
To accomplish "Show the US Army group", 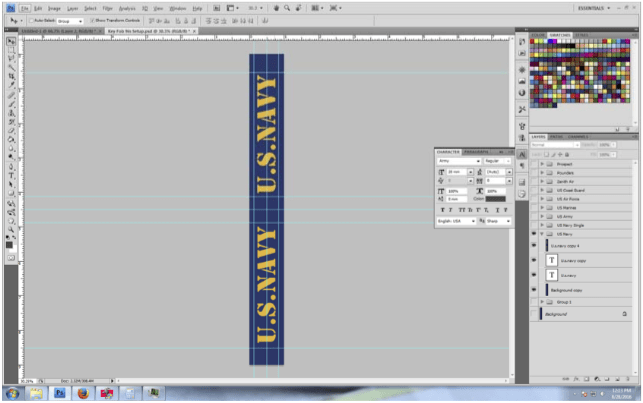I will coord(534,216).
